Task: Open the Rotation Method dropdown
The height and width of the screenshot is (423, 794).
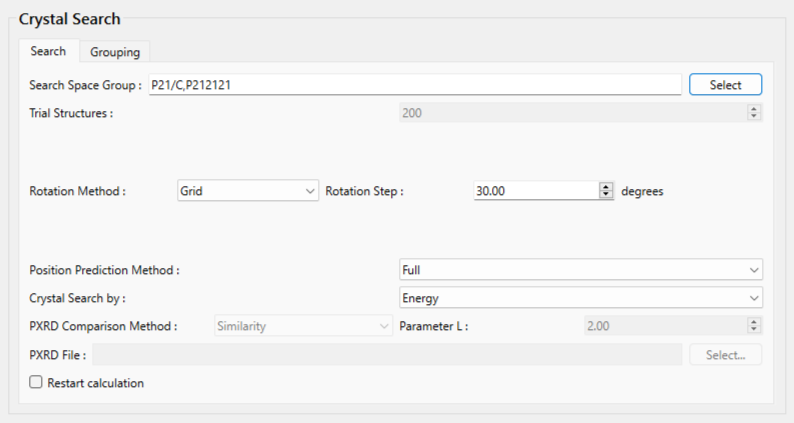Action: (247, 191)
